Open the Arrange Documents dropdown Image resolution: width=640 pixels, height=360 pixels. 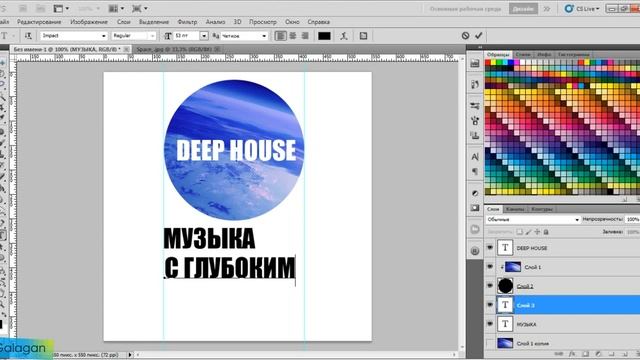[116, 8]
